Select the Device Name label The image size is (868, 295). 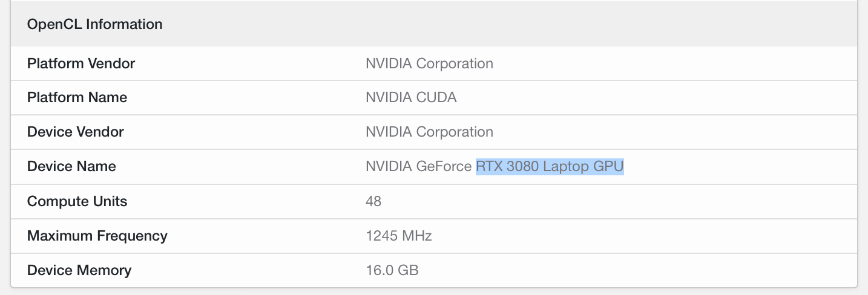[71, 166]
